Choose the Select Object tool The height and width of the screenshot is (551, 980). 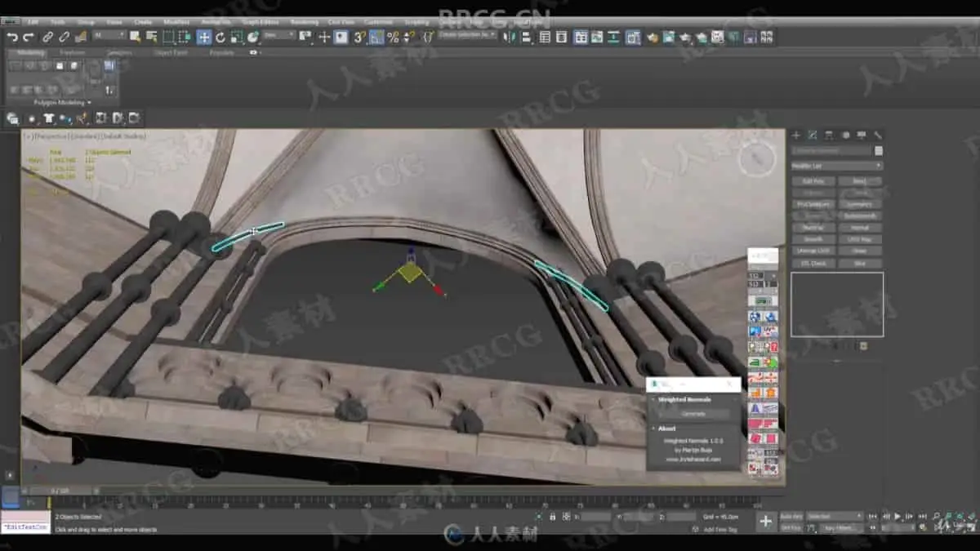135,37
